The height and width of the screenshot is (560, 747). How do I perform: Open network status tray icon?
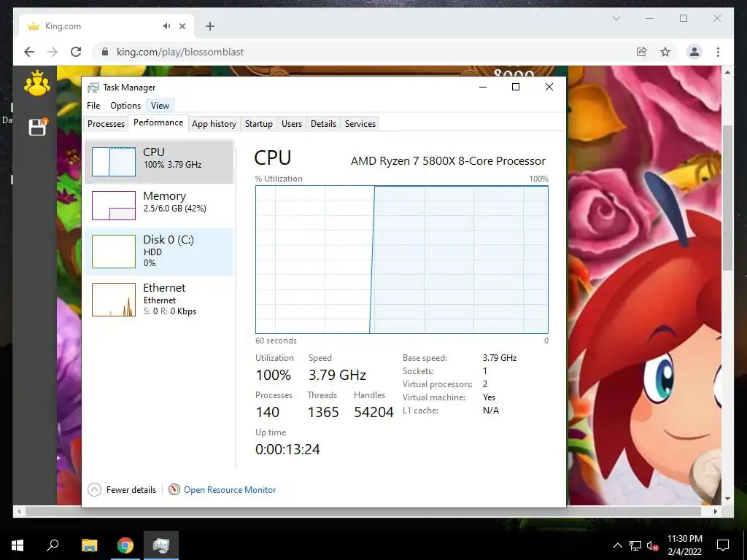click(x=635, y=545)
